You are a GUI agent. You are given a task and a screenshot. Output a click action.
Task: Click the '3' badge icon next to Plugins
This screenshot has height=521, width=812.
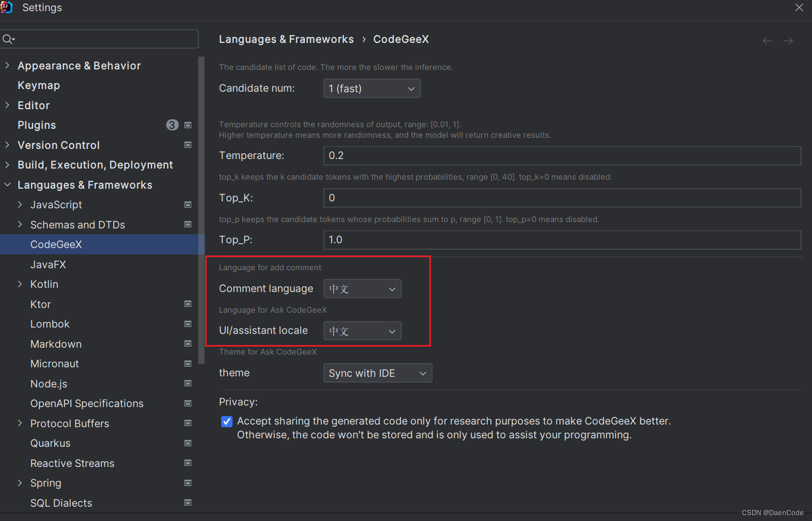coord(172,125)
